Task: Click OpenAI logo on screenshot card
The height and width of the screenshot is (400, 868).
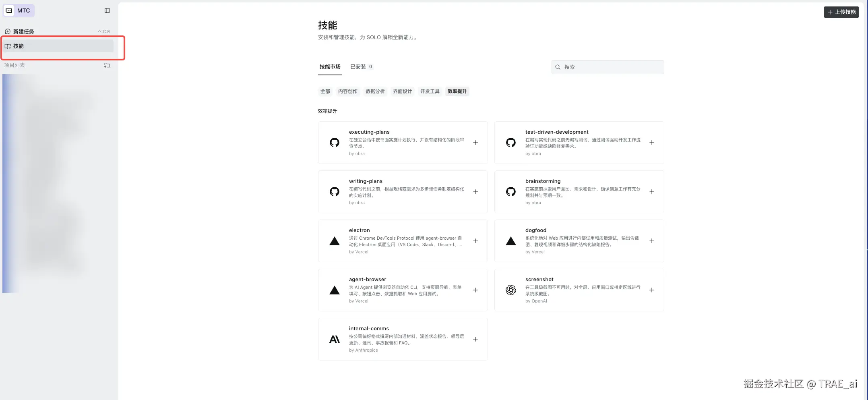Action: [511, 290]
